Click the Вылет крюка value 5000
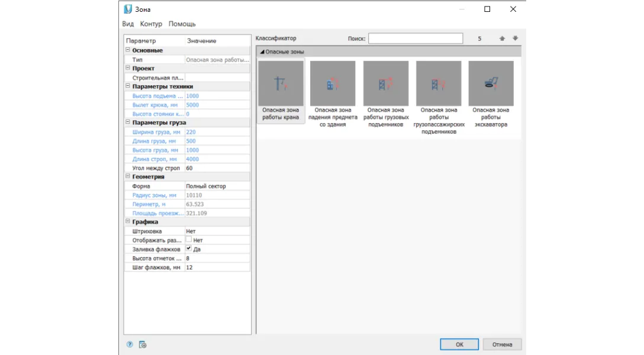Screen dimensions: 644x355 click(x=217, y=105)
